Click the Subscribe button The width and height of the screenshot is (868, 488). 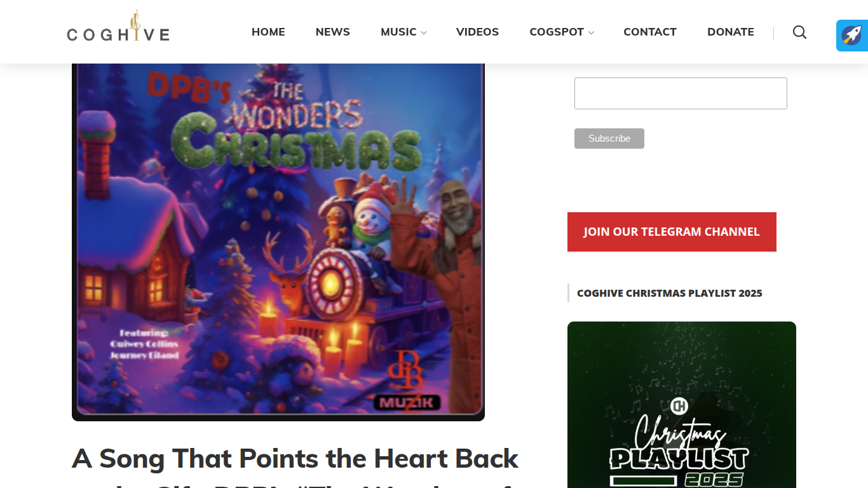pos(609,139)
